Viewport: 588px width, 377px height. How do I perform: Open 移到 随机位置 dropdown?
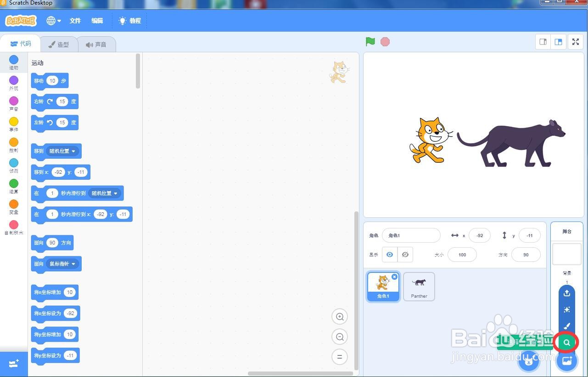[x=63, y=151]
